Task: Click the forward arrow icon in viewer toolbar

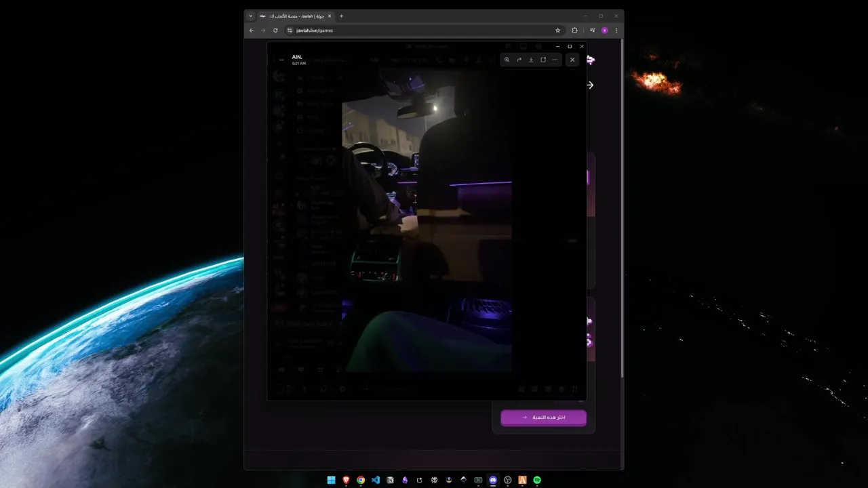Action: coord(519,60)
